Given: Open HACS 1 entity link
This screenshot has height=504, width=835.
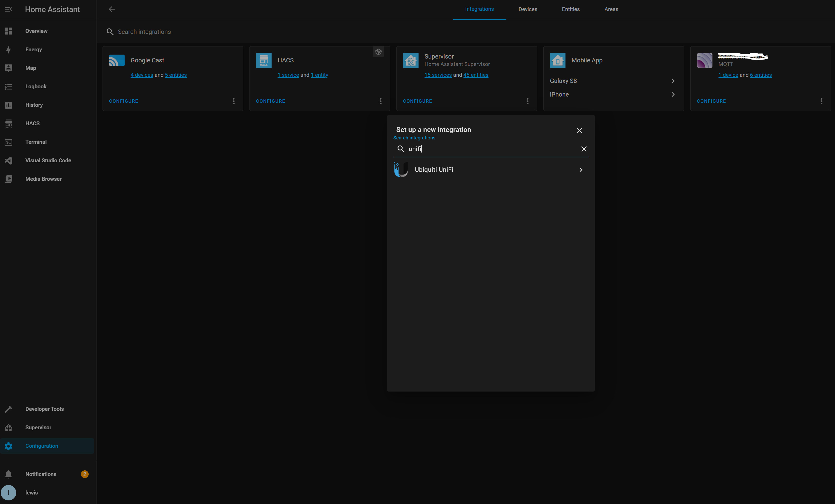Looking at the screenshot, I should pyautogui.click(x=320, y=75).
